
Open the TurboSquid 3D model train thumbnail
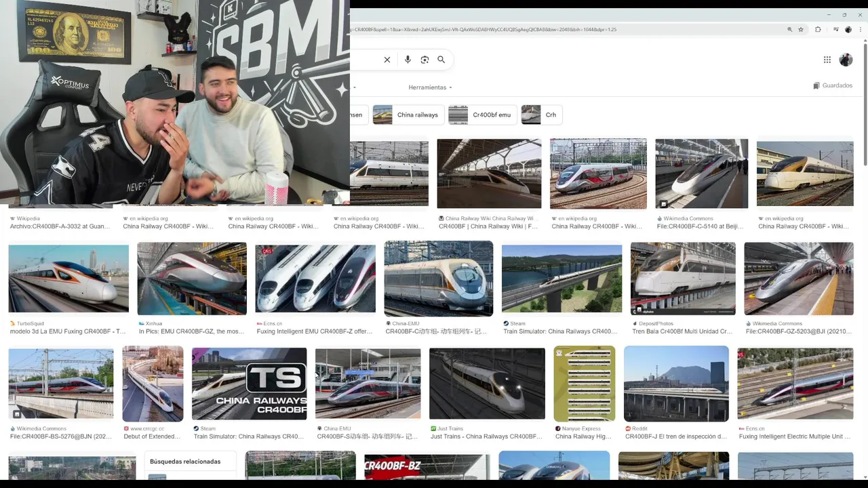68,279
